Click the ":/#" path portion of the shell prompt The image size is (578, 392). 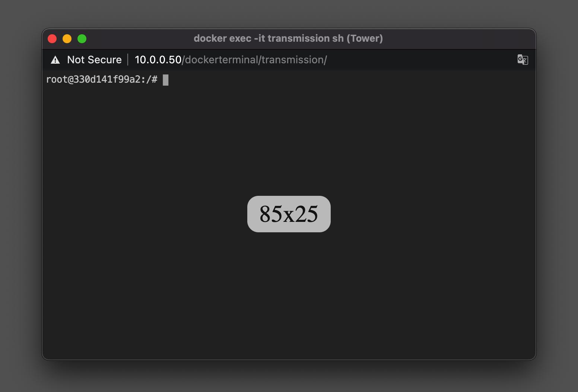point(149,80)
